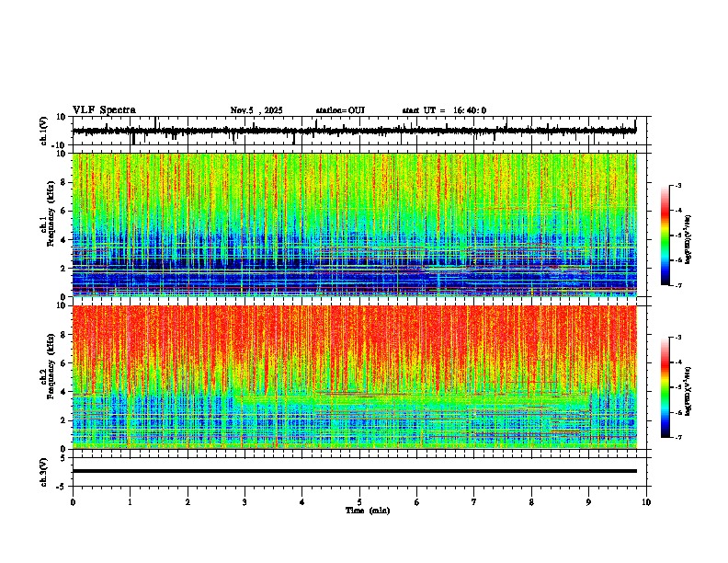Click the 'ch.3(V)' axis label
Screen dimensions: 728x563
[x=44, y=472]
